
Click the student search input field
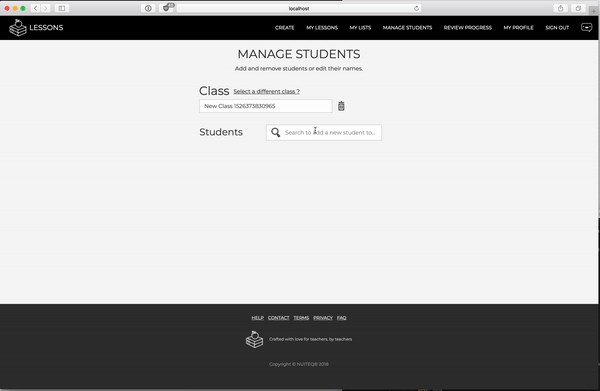click(324, 132)
